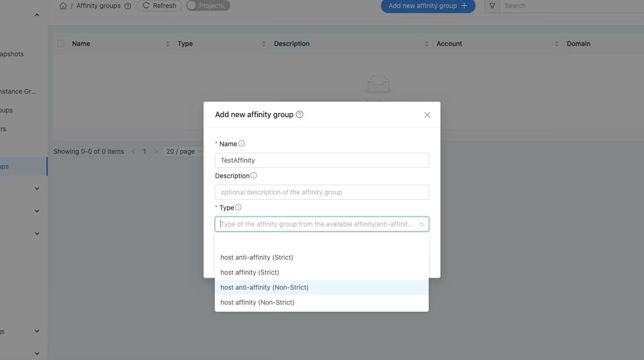This screenshot has height=360, width=644.
Task: Click the Description input field
Action: [x=321, y=192]
